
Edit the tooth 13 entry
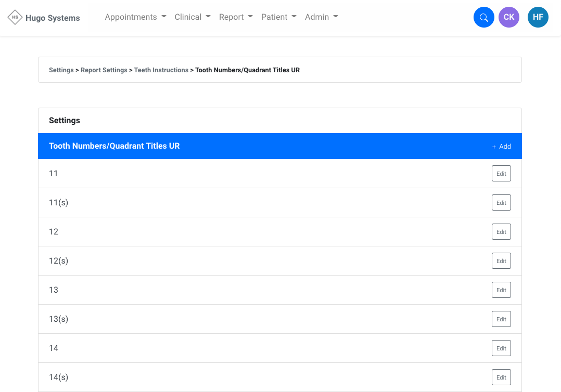[501, 290]
